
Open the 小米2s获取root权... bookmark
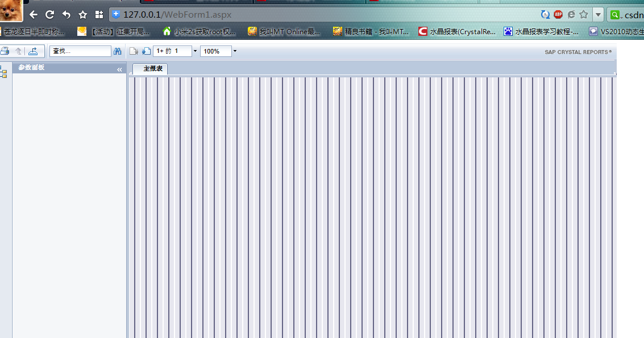(199, 31)
